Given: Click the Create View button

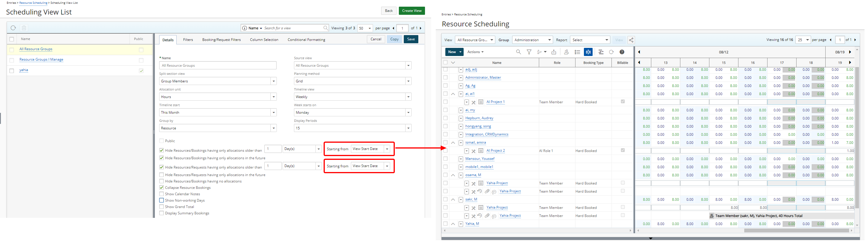Looking at the screenshot, I should (x=411, y=11).
